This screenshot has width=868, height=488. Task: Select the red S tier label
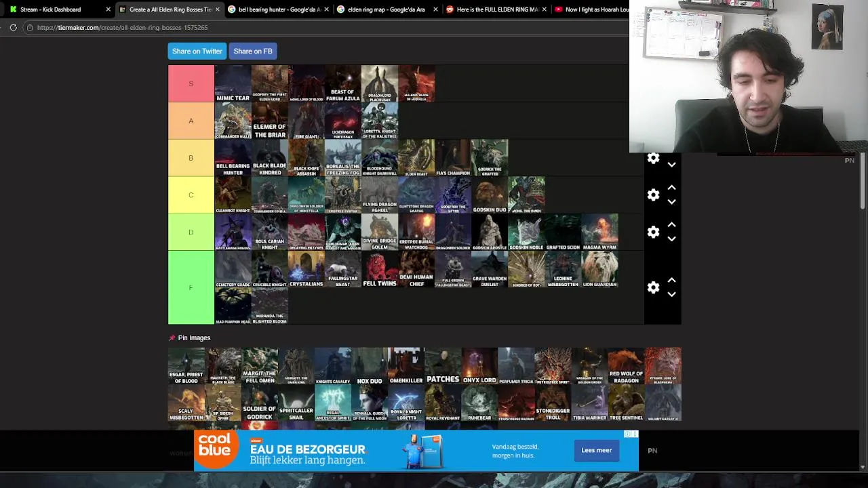tap(191, 83)
